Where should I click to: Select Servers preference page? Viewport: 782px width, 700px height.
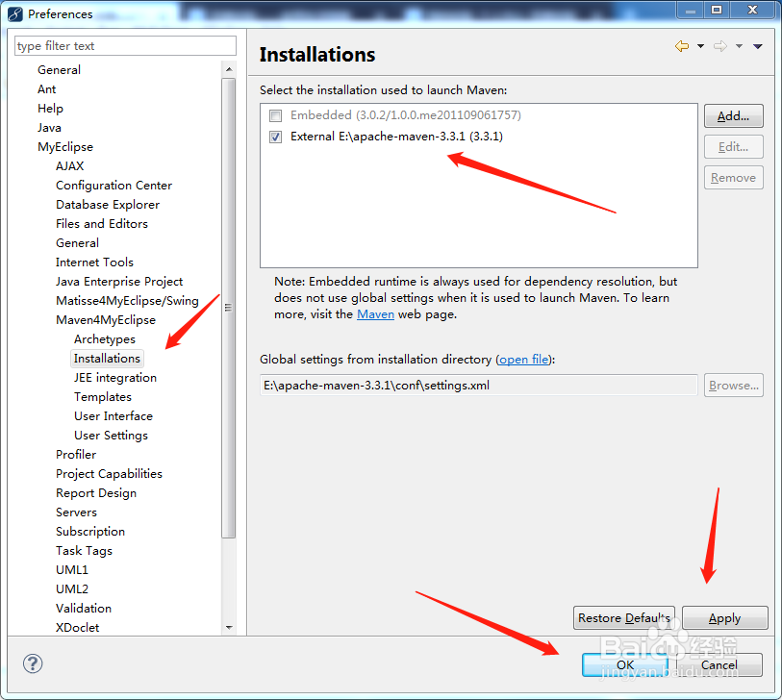(76, 512)
